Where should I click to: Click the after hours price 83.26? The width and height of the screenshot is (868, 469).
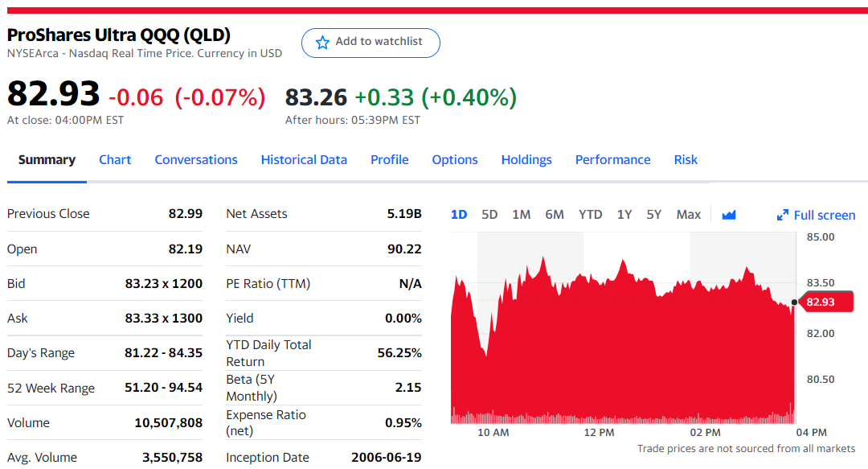(x=316, y=97)
